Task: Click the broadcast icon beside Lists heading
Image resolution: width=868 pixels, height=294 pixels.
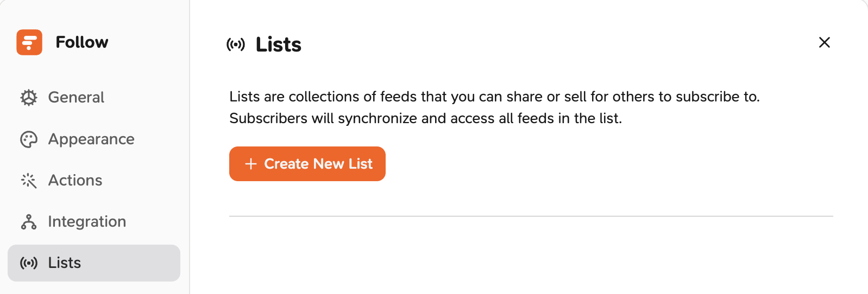Action: coord(236,44)
